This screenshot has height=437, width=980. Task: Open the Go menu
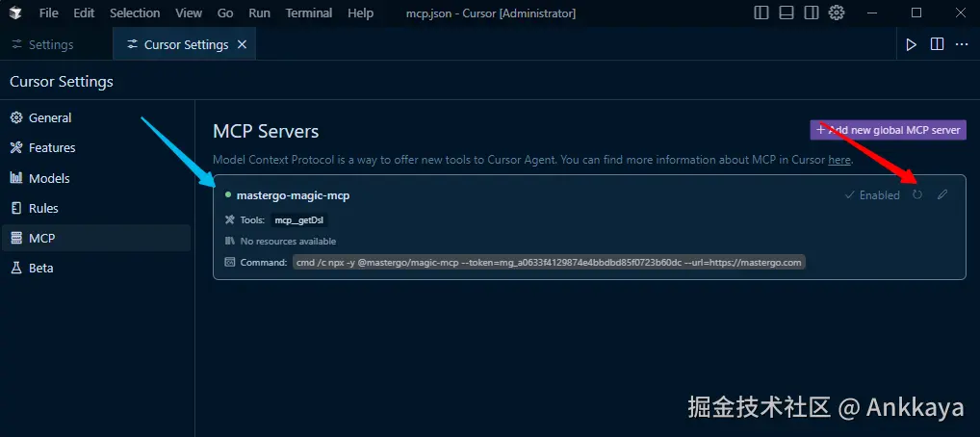click(x=225, y=13)
